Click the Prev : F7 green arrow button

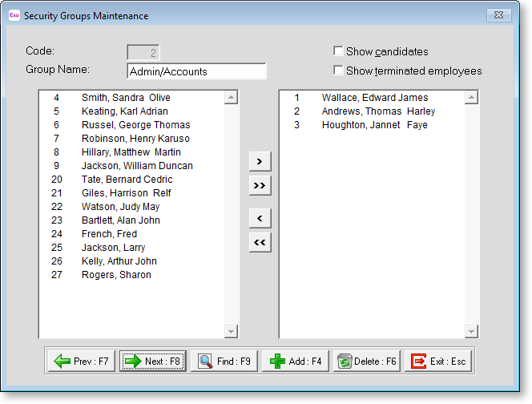(81, 362)
